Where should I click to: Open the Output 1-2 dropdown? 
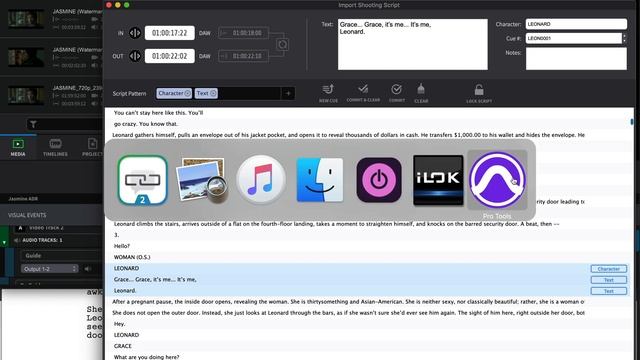(49, 269)
